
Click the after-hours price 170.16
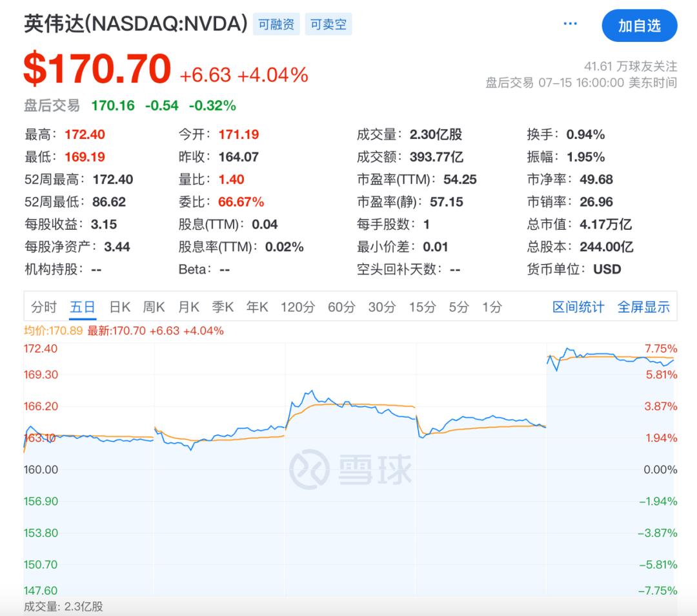pyautogui.click(x=113, y=106)
